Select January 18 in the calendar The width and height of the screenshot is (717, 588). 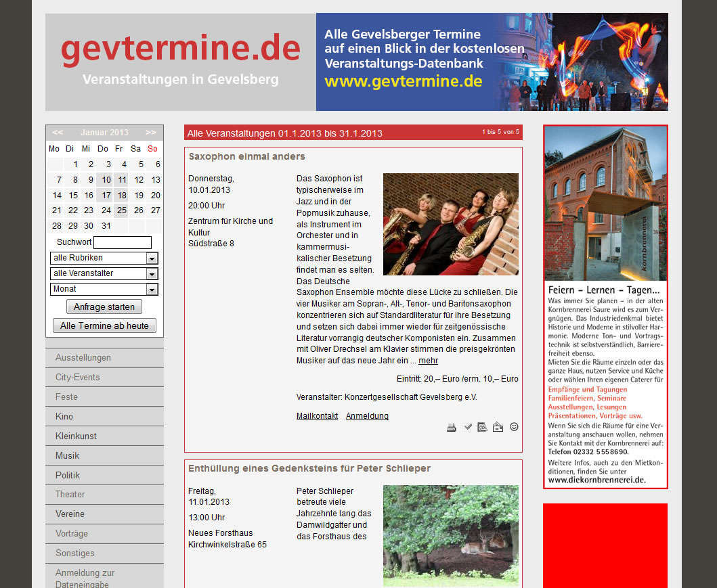pyautogui.click(x=122, y=196)
